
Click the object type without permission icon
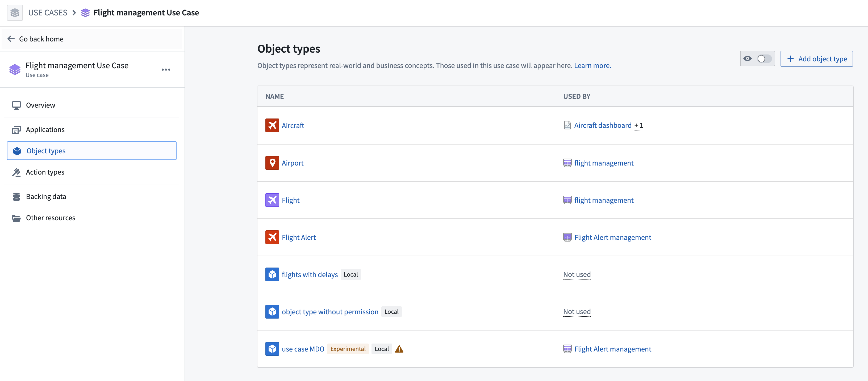272,311
